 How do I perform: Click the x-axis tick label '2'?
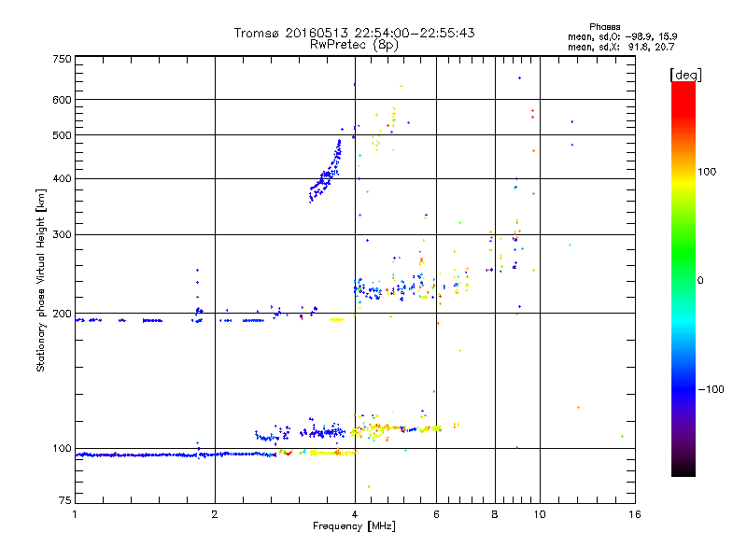coord(215,514)
